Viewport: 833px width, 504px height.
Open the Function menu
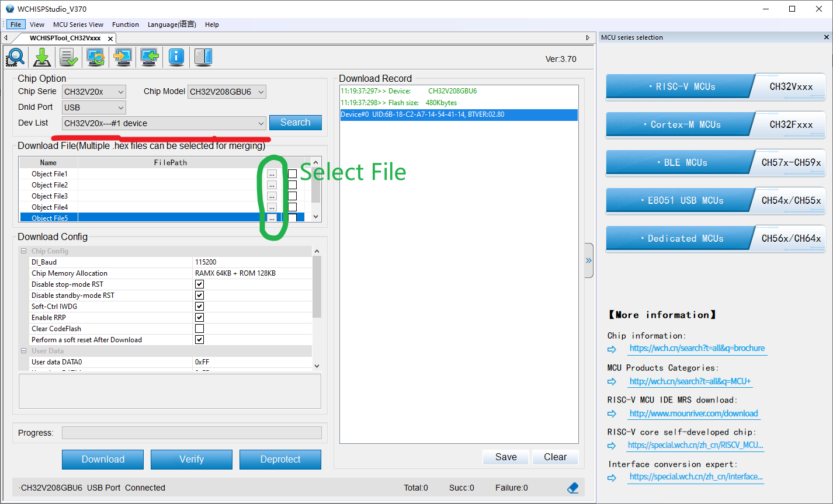tap(126, 25)
